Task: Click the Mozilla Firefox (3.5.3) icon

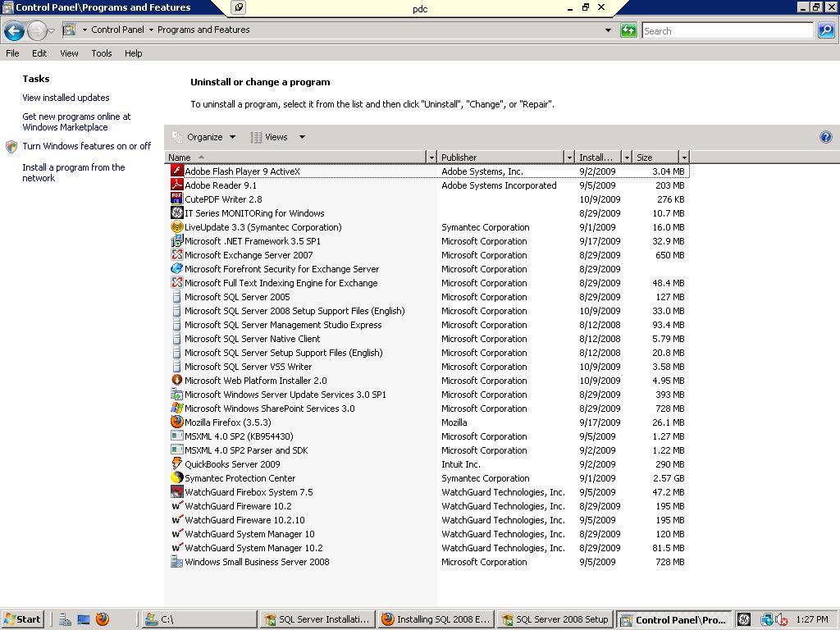Action: pos(177,422)
